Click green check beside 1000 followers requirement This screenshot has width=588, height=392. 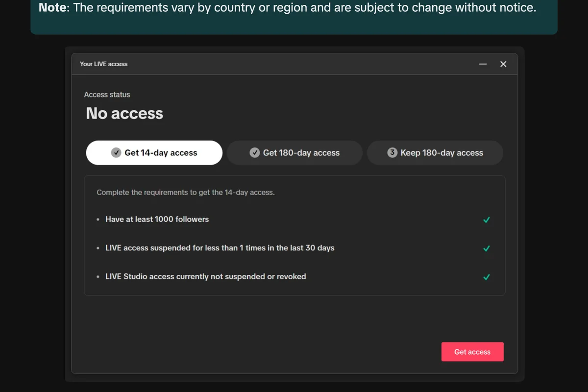click(487, 220)
